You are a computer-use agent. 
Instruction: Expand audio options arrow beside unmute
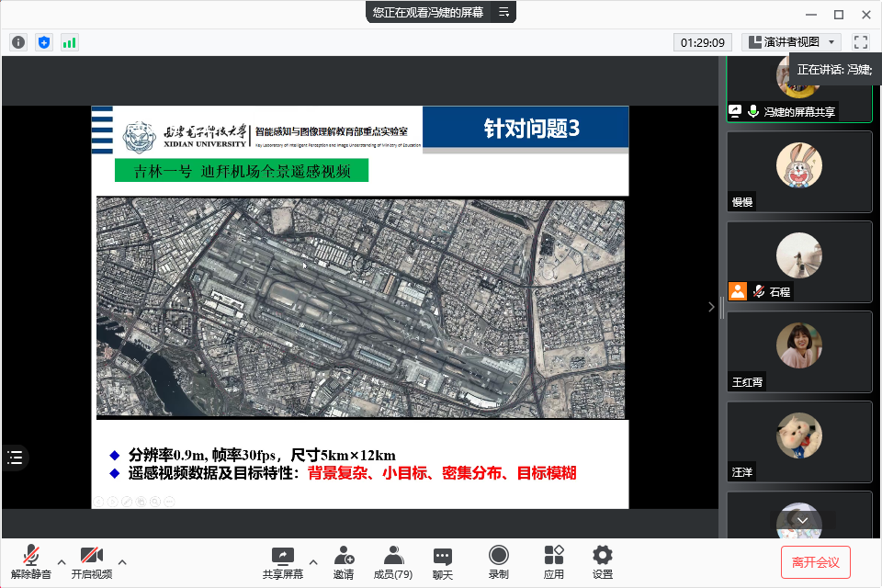coord(62,562)
